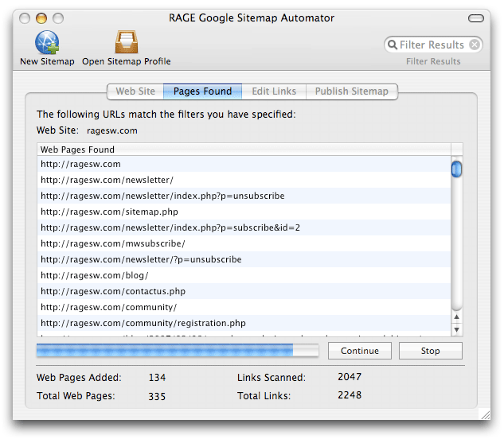Click the Total Web Pages value 335
The image size is (504, 443).
(x=157, y=396)
